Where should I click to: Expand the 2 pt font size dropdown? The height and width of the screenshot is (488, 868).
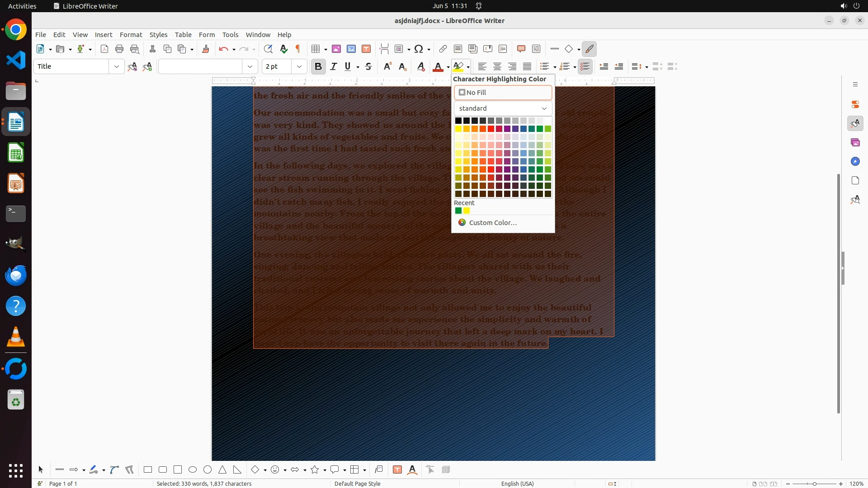299,67
